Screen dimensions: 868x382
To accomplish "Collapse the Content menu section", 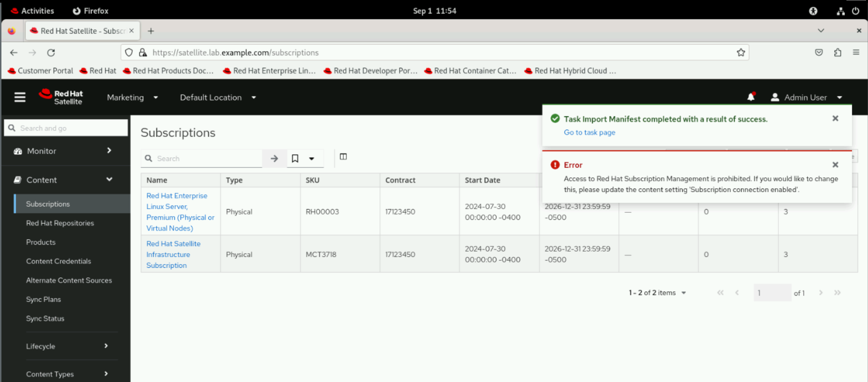I will 66,180.
